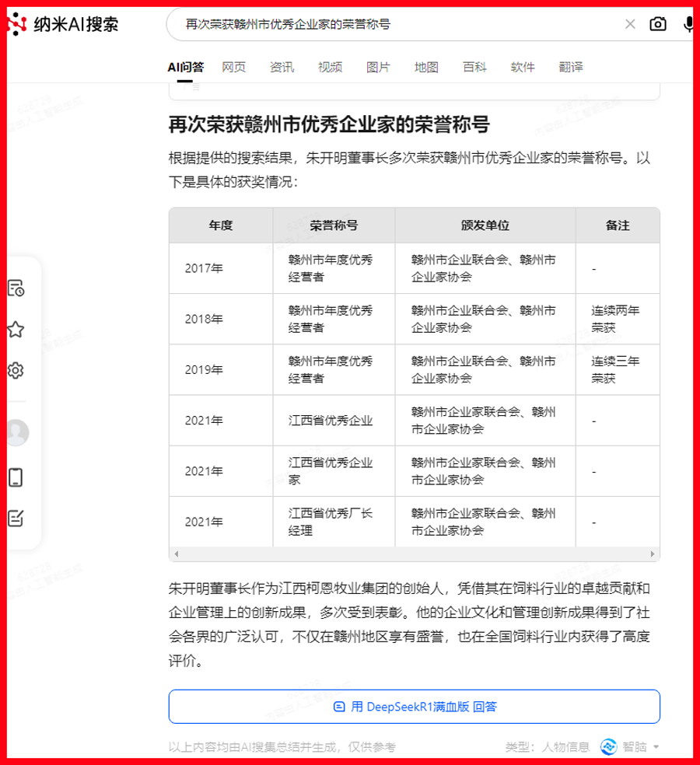Click the 2018年 cell
This screenshot has width=700, height=765.
[x=221, y=319]
